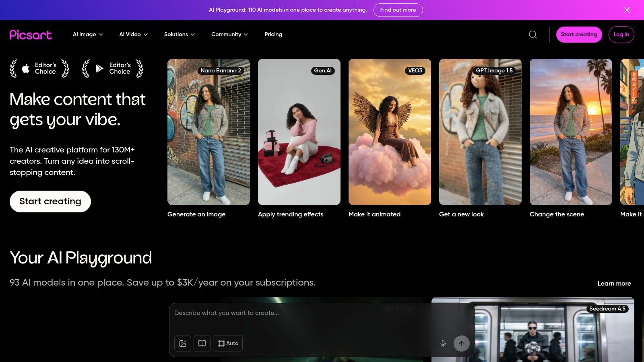Click the microphone voice input icon
This screenshot has height=362, width=644.
(443, 343)
